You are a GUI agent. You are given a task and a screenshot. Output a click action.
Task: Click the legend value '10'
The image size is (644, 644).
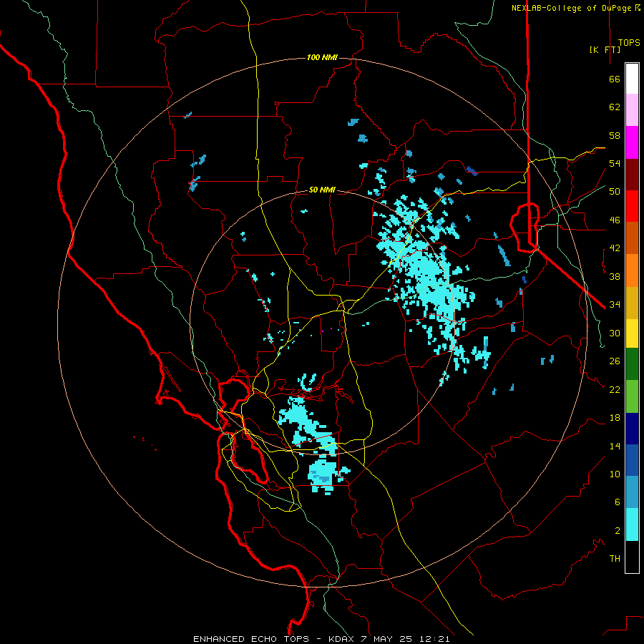click(615, 474)
